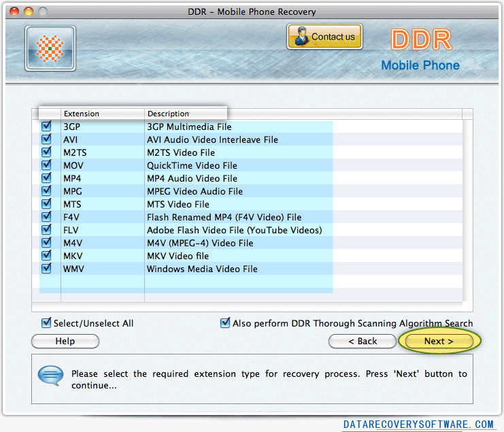This screenshot has width=504, height=432.
Task: Select 'Flash Renamed MP4 (F4V Video) File'
Action: pyautogui.click(x=224, y=217)
